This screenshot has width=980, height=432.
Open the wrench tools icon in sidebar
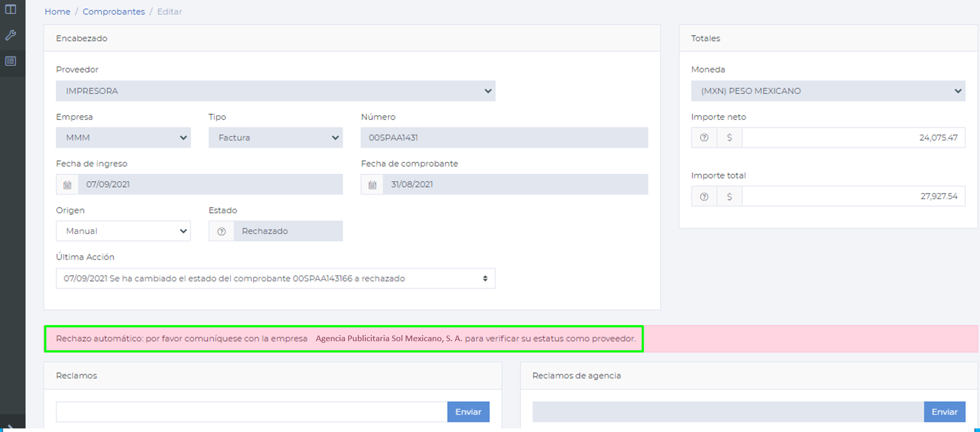(x=10, y=35)
